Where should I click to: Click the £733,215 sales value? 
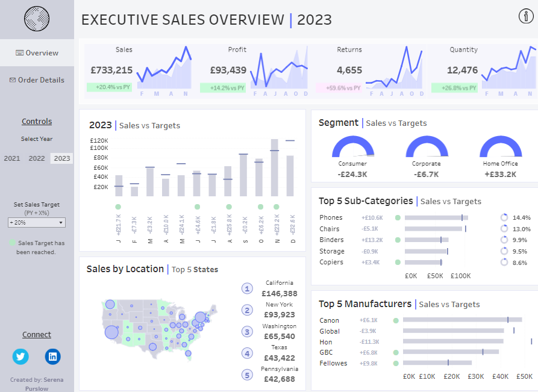click(111, 70)
